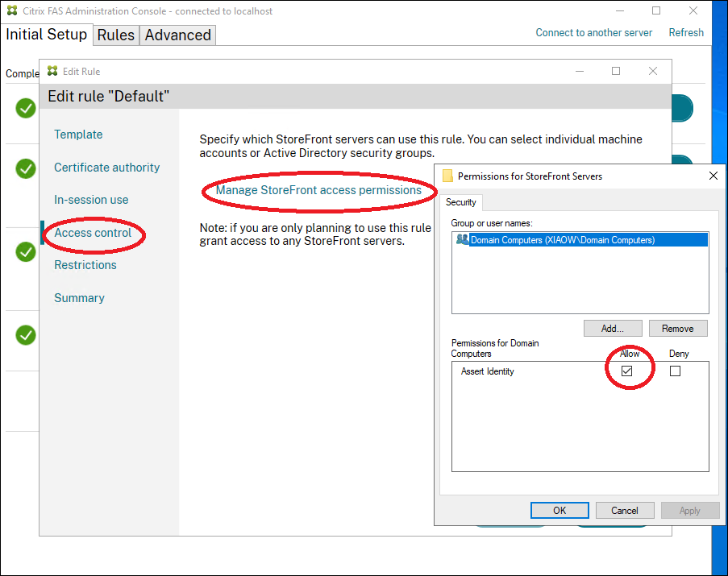
Task: Confirm permissions with OK button
Action: coord(560,510)
